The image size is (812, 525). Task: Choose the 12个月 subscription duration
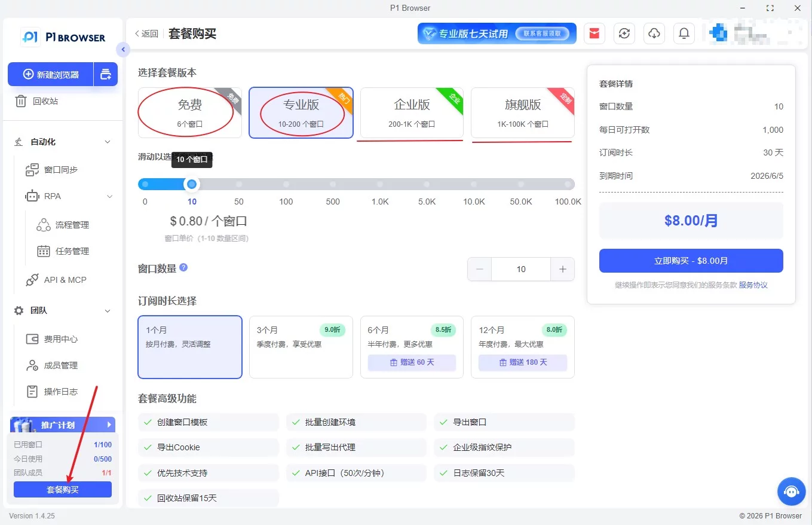pos(523,347)
